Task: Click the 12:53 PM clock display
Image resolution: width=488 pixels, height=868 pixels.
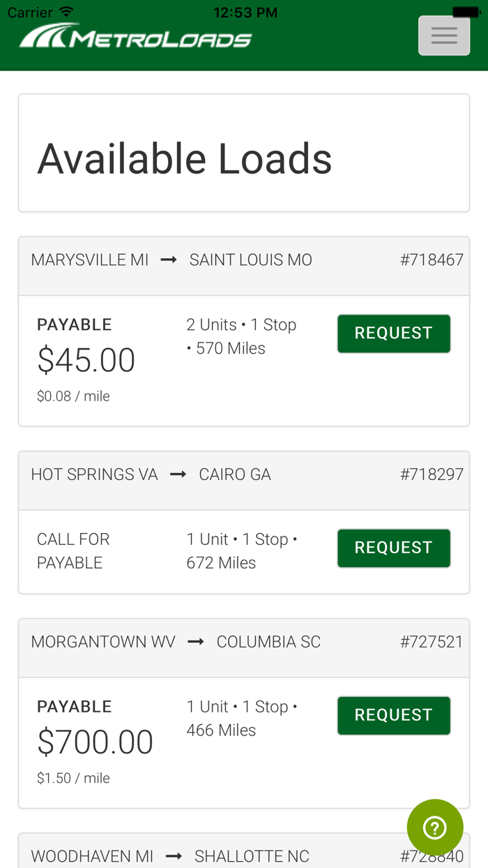Action: [x=245, y=11]
